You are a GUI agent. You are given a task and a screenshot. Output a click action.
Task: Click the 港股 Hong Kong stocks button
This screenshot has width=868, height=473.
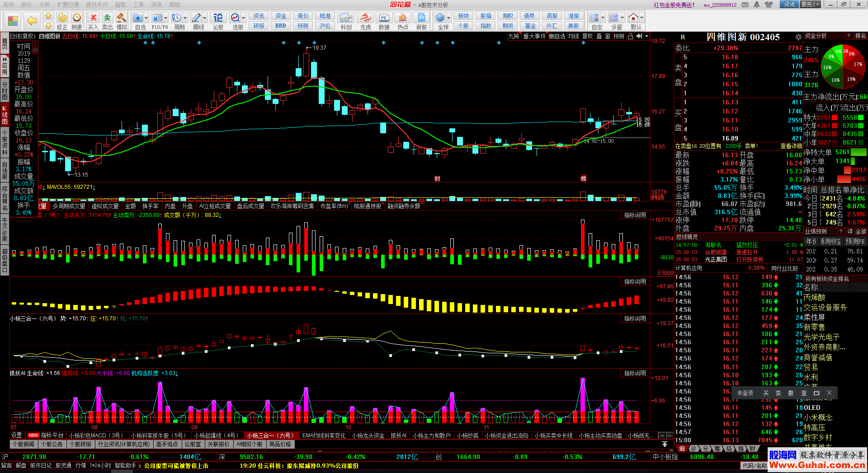[x=574, y=16]
